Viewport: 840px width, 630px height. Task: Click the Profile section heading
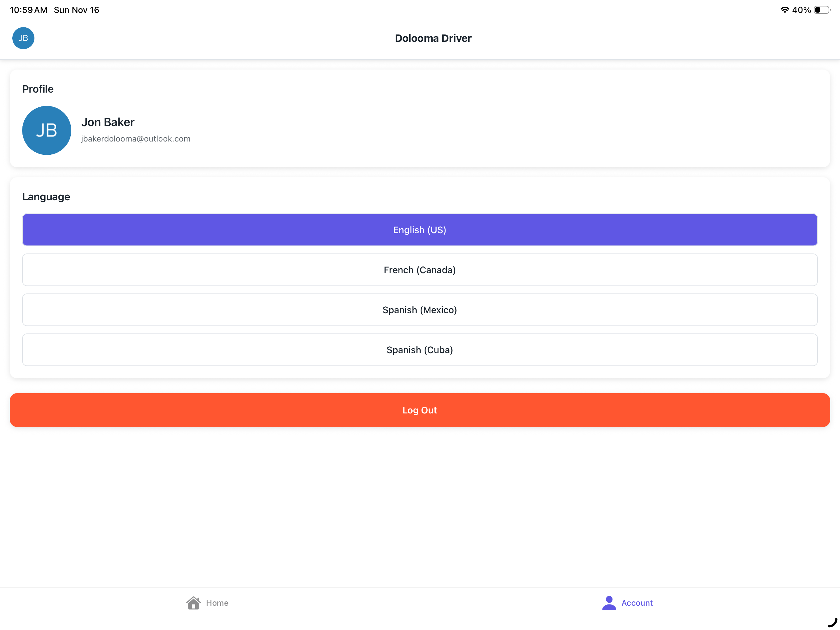coord(38,89)
